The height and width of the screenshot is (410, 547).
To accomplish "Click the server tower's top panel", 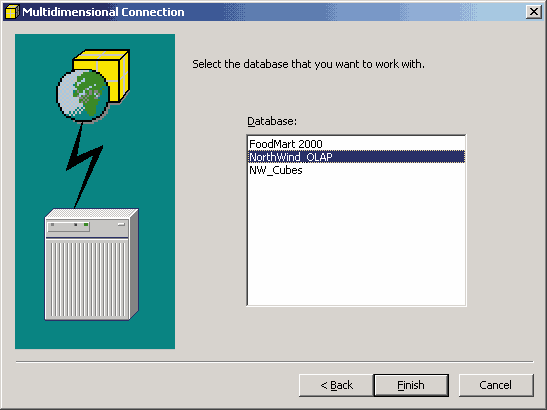I will tap(92, 213).
